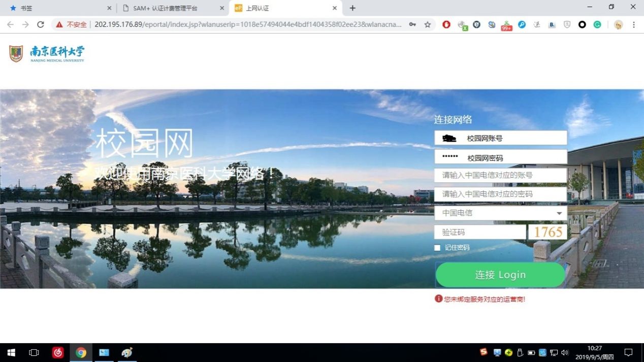Open the Windows notification center icon
The height and width of the screenshot is (362, 644).
coord(628,352)
